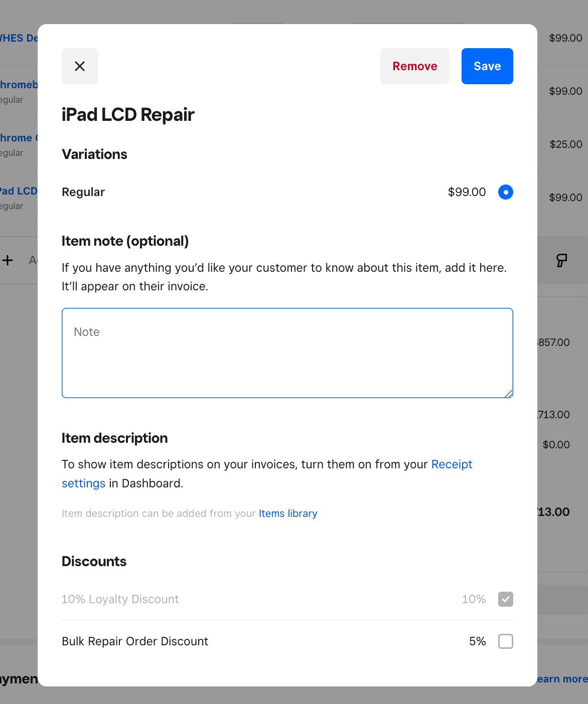Open the WHES line item link

tap(19, 38)
